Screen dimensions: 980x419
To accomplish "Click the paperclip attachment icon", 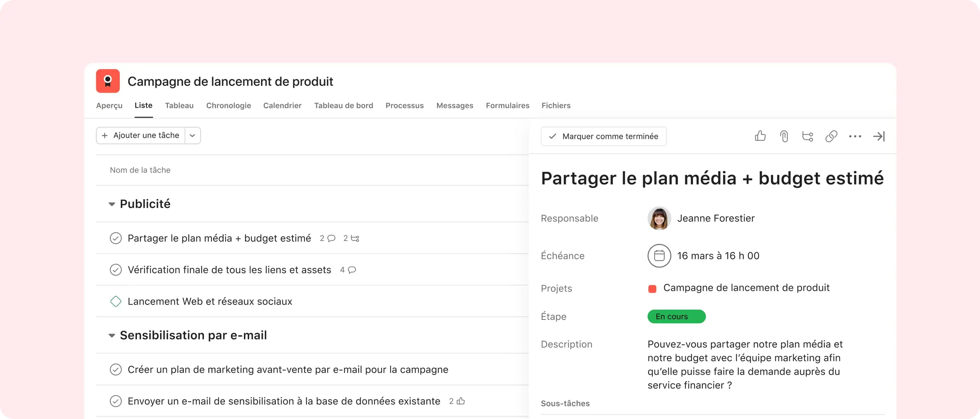I will (784, 136).
